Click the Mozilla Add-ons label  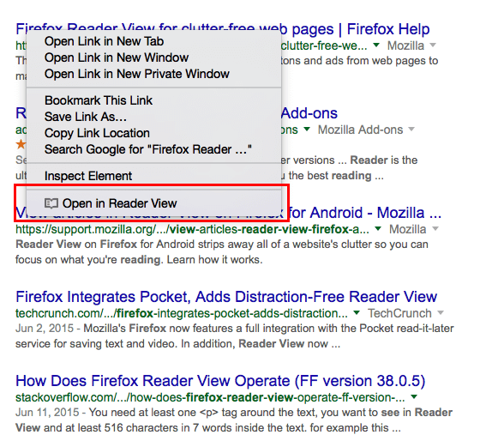click(x=360, y=130)
